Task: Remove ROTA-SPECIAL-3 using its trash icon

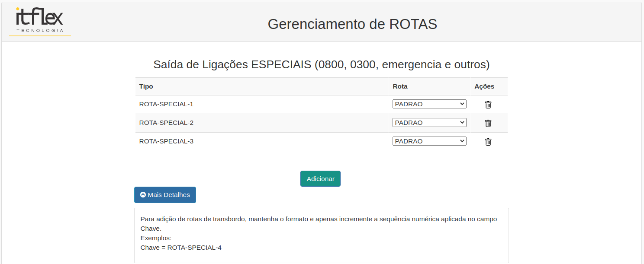Action: click(488, 142)
